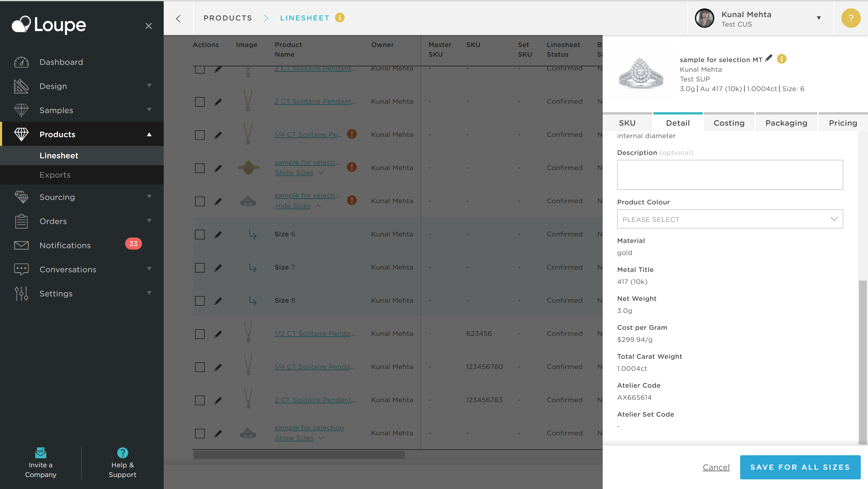
Task: Select checkbox for the last sample for selection row
Action: (200, 434)
